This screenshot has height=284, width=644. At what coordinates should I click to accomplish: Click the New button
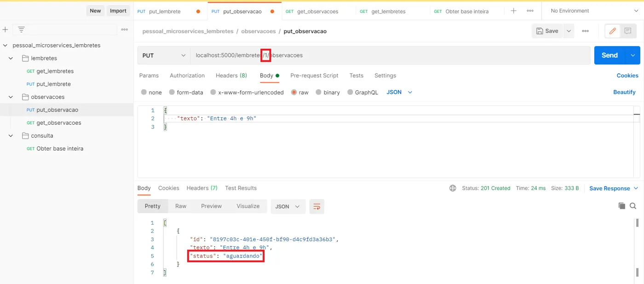(x=95, y=11)
